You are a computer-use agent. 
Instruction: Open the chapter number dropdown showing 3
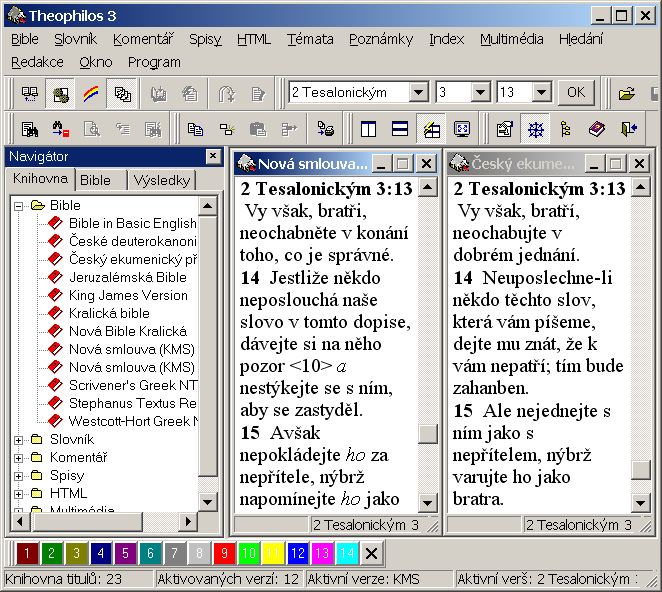(x=480, y=93)
